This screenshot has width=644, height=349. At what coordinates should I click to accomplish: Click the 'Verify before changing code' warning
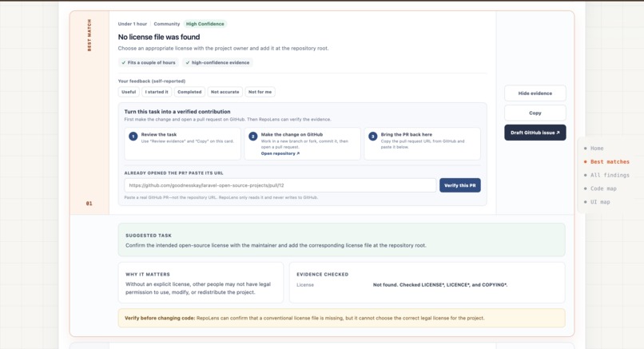tap(341, 318)
